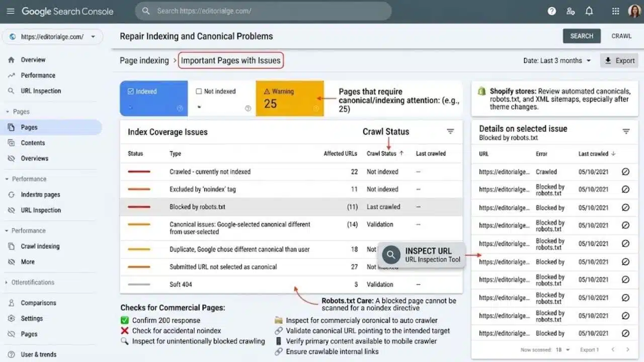Open the Google apps grid
The width and height of the screenshot is (644, 362).
tap(616, 11)
